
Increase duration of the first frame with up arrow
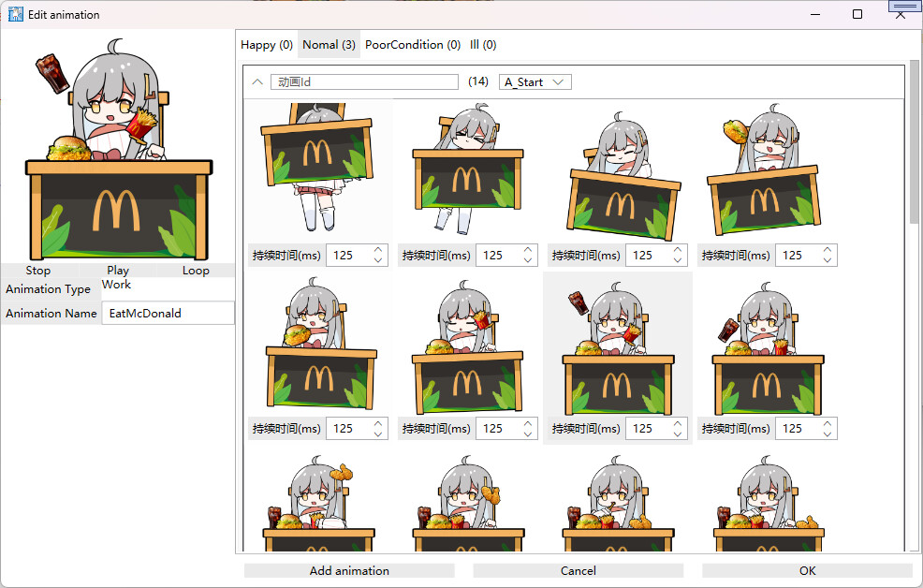click(x=376, y=249)
